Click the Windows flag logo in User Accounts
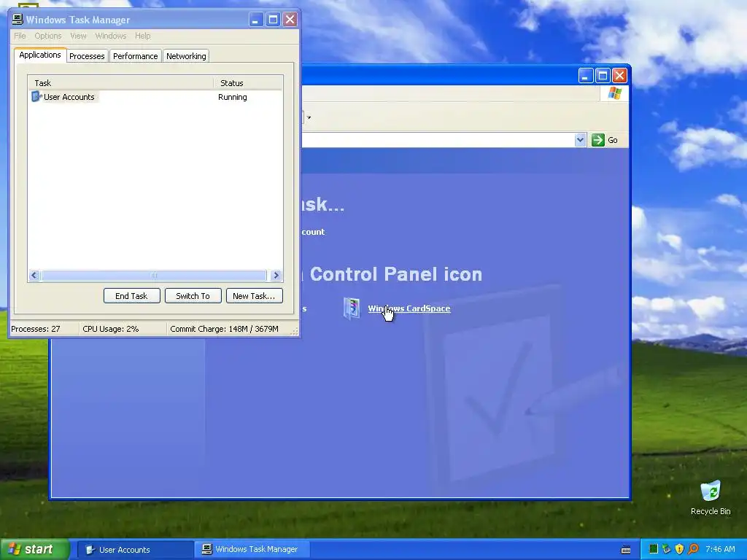Image resolution: width=747 pixels, height=560 pixels. (614, 93)
